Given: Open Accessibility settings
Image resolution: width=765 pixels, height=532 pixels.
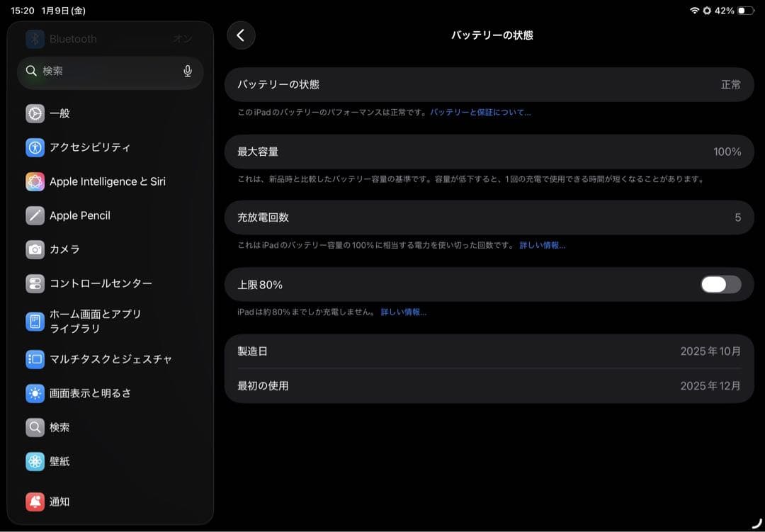Looking at the screenshot, I should pos(89,147).
